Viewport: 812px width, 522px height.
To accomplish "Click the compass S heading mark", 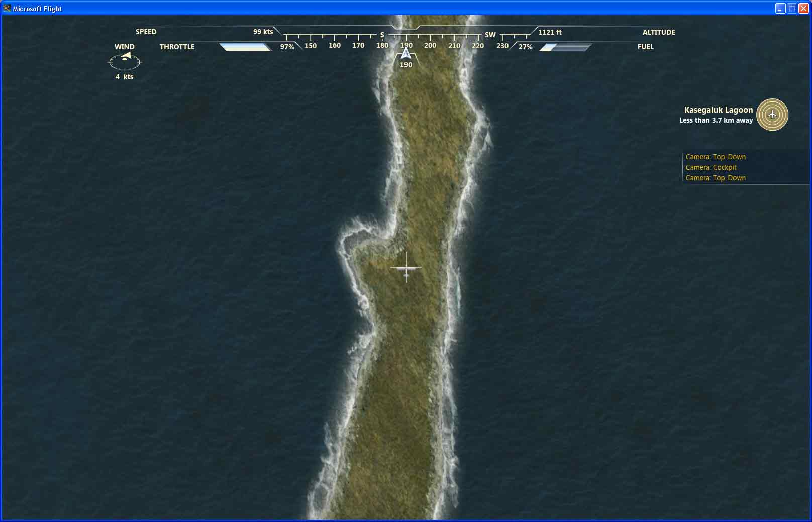I will 382,35.
